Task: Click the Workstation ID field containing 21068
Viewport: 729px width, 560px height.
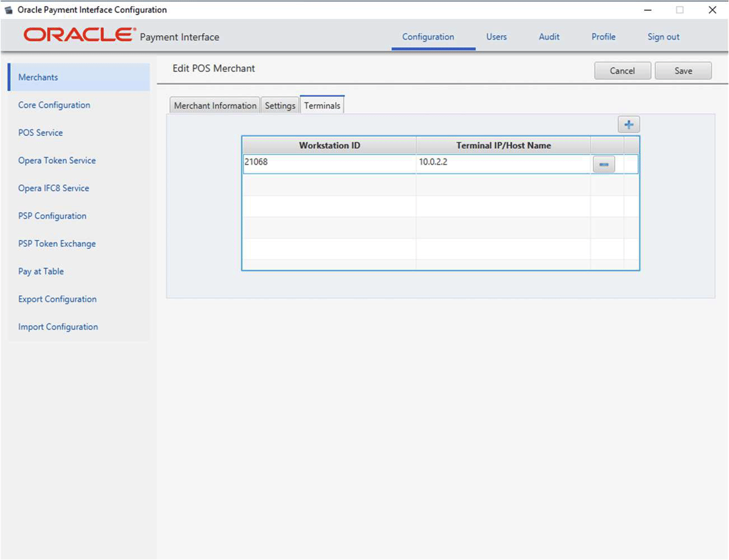Action: pyautogui.click(x=328, y=163)
